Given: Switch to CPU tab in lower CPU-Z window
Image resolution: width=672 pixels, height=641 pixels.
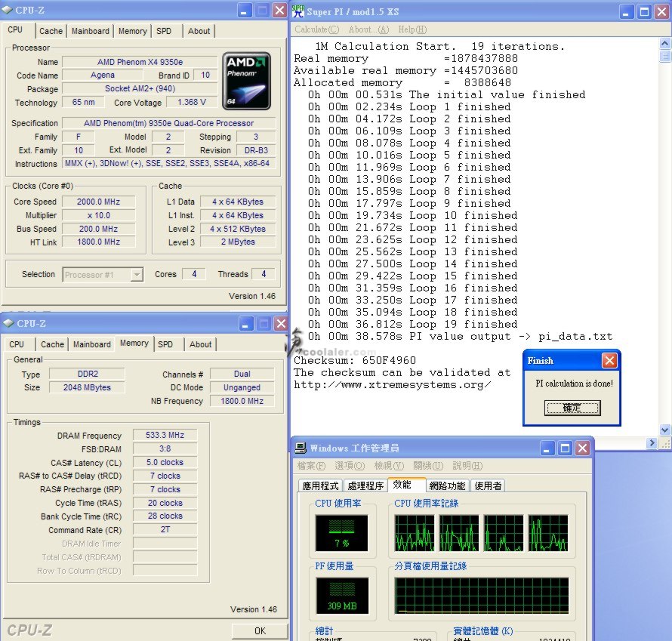Looking at the screenshot, I should pos(17,344).
